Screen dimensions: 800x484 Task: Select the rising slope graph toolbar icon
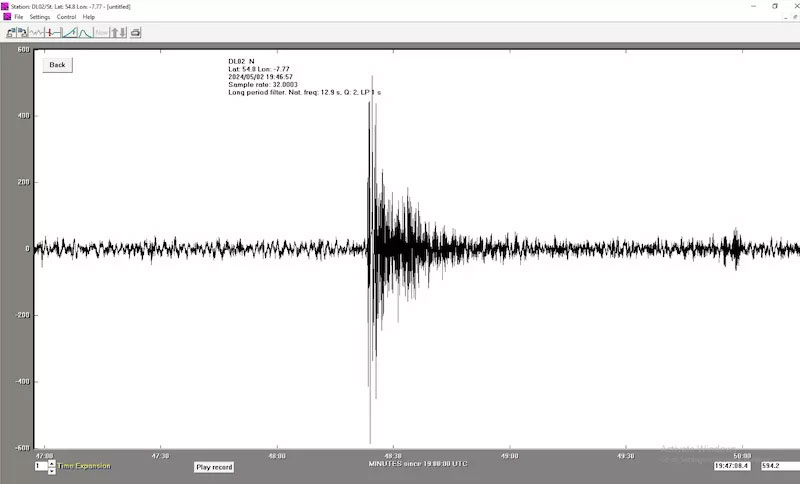click(70, 32)
